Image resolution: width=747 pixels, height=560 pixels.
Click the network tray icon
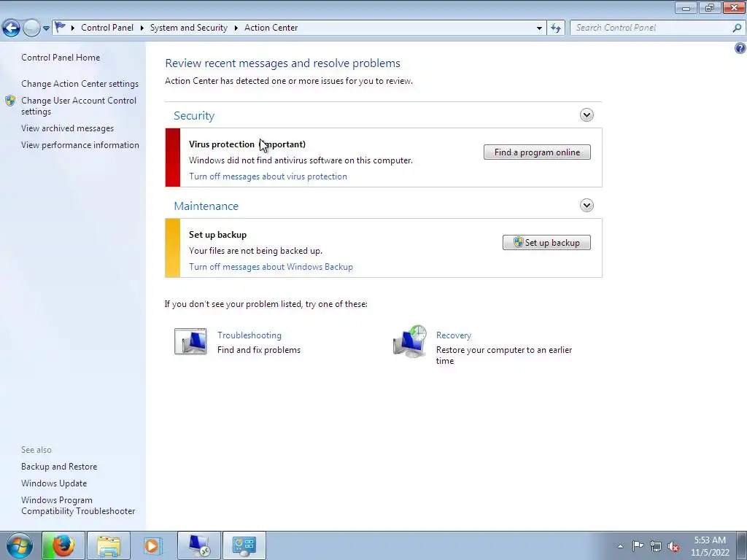656,546
